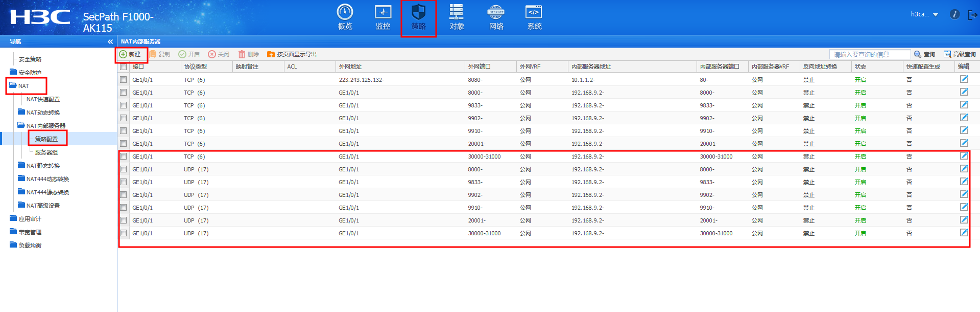The width and height of the screenshot is (980, 312).
Task: Edit the TCP 30000-31000 row entry
Action: coord(964,156)
